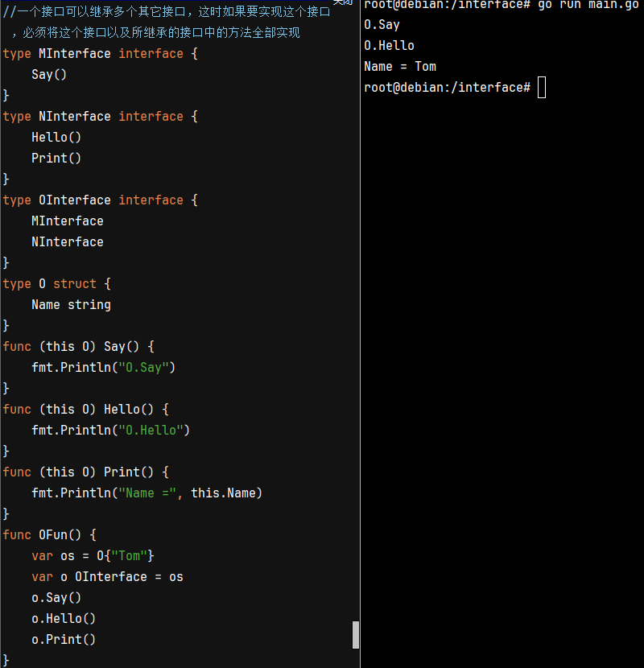Click embedded NInterface inside OInterface
The width and height of the screenshot is (644, 668).
[x=68, y=242]
